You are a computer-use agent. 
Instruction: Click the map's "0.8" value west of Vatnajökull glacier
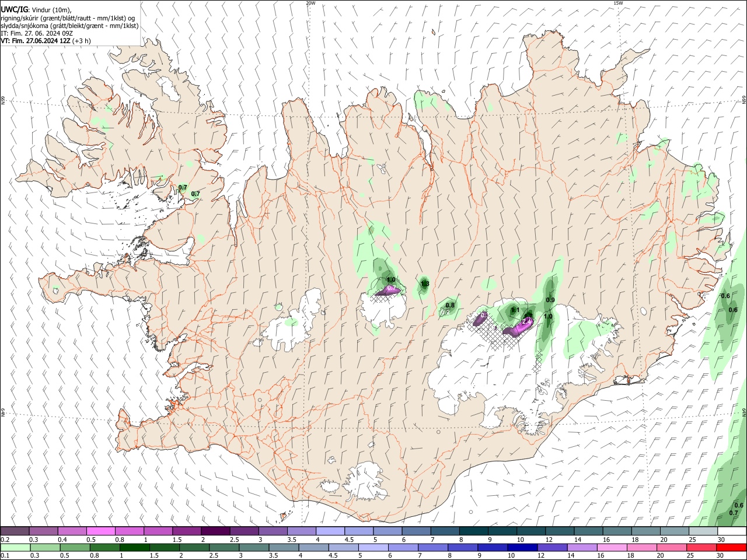[450, 305]
